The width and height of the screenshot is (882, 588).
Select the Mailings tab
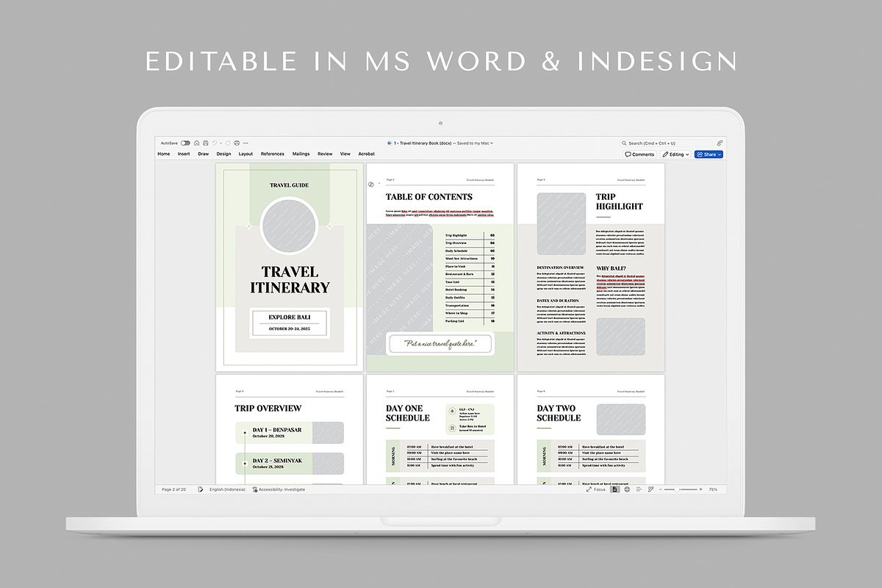301,154
